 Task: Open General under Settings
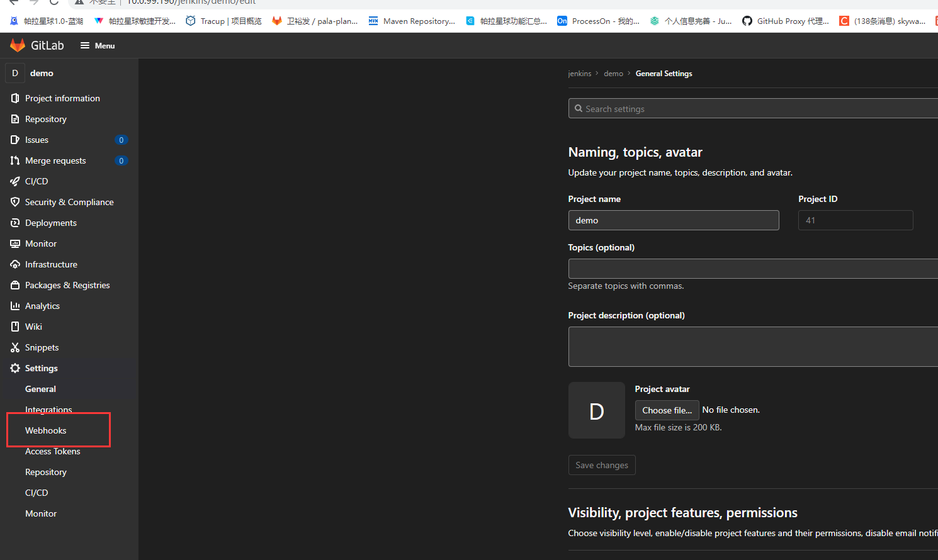point(40,389)
